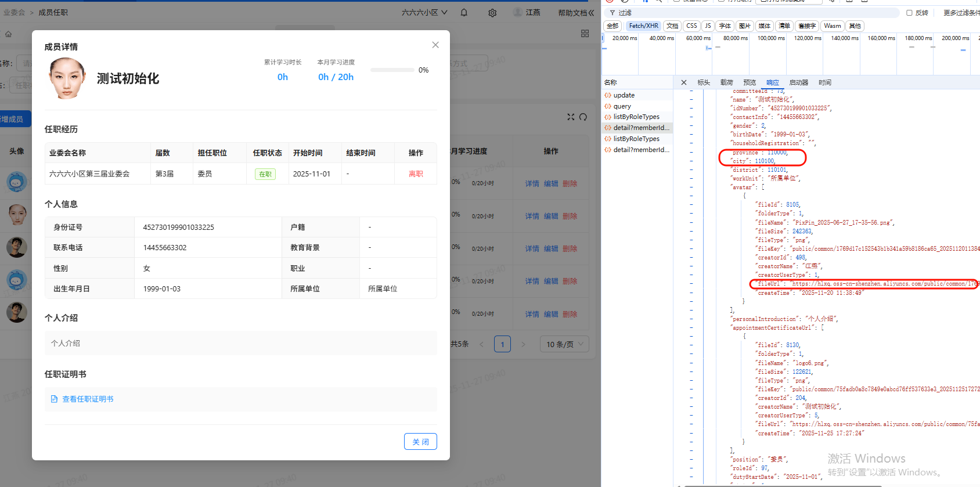Close the DevTools request details pane
Viewport: 980px width, 487px height.
coord(684,82)
